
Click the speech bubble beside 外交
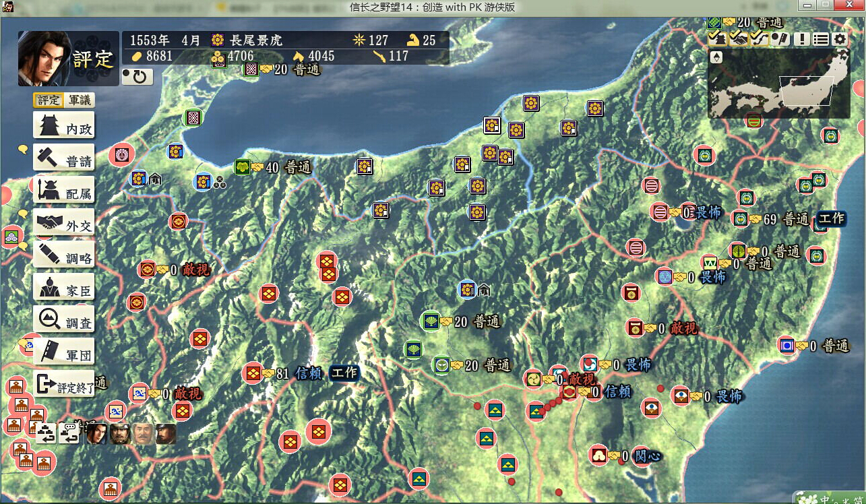(x=22, y=214)
